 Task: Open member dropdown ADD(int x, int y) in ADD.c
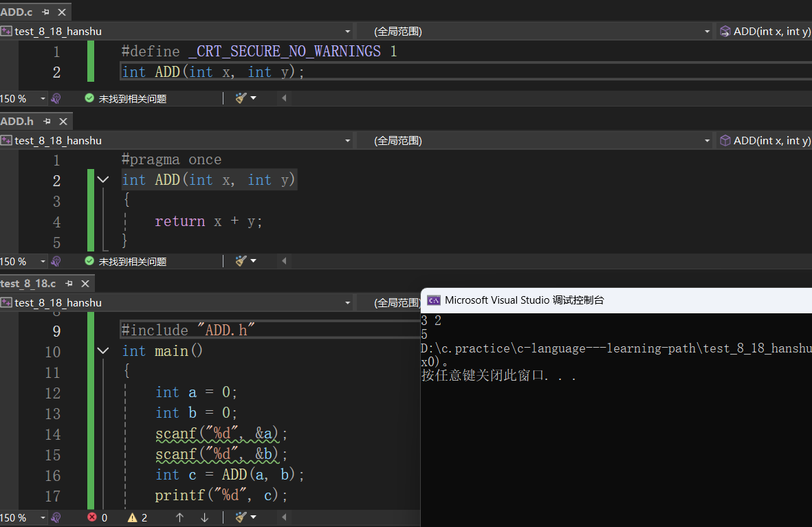(x=765, y=32)
